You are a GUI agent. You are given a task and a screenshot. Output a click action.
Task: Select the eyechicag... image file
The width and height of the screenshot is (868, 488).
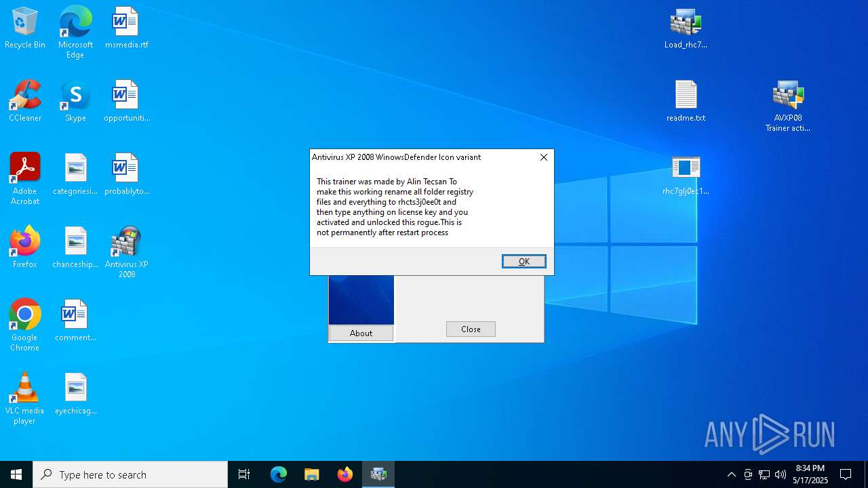75,394
